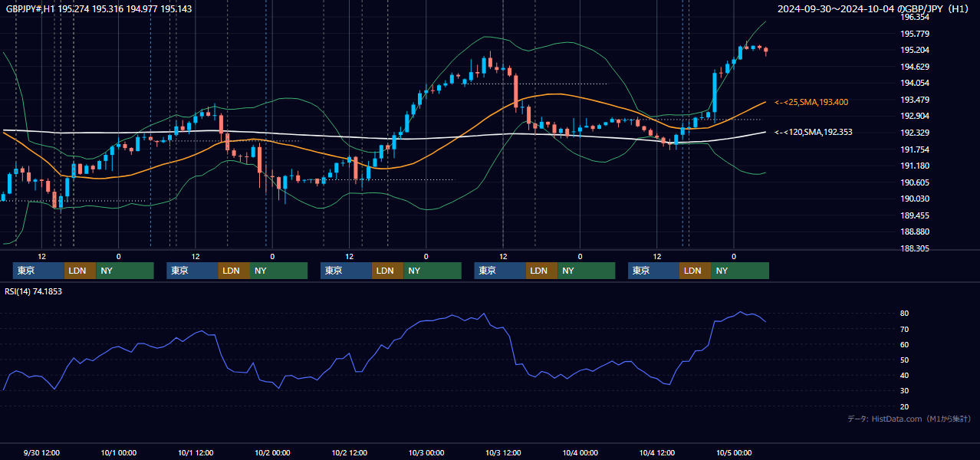
Task: Click price axis value 191.180
Action: (x=915, y=166)
